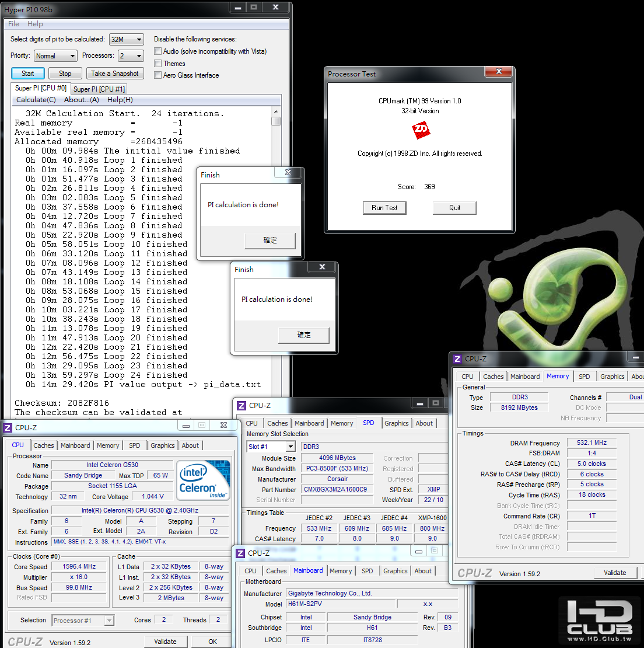This screenshot has width=644, height=648.
Task: Minimize the CPU-Z SPD window
Action: point(419,403)
